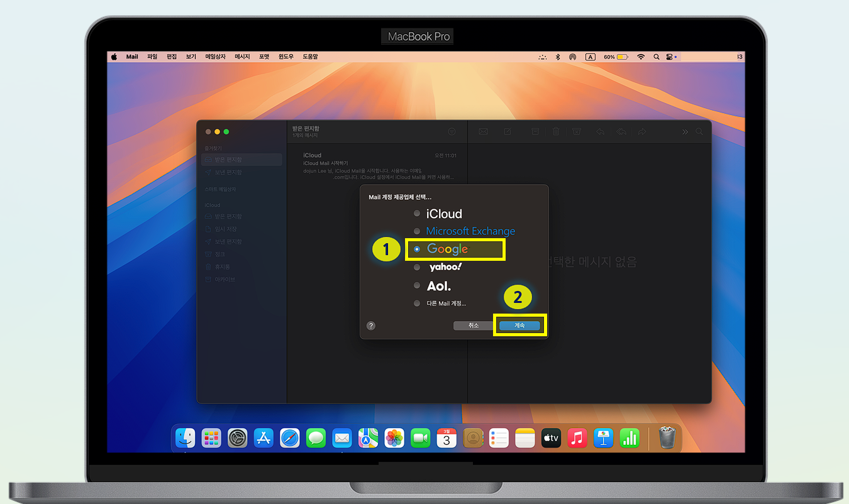Click the get new mail envelope icon

(484, 132)
